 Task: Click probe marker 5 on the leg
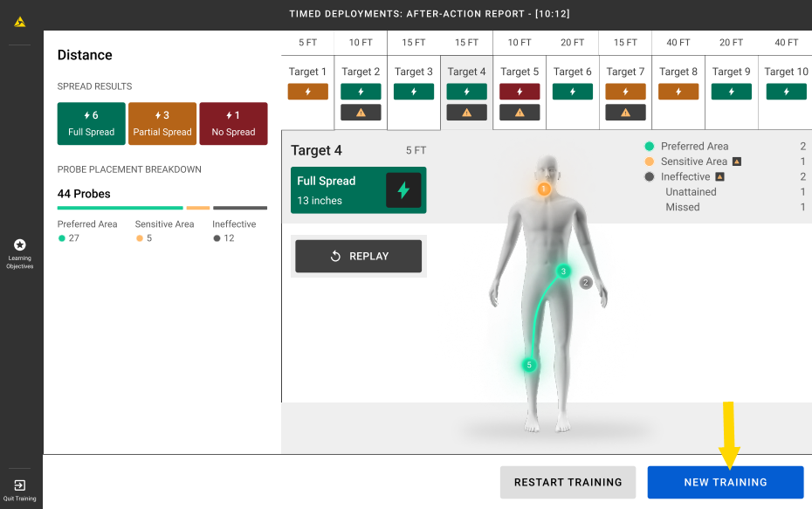tap(529, 365)
